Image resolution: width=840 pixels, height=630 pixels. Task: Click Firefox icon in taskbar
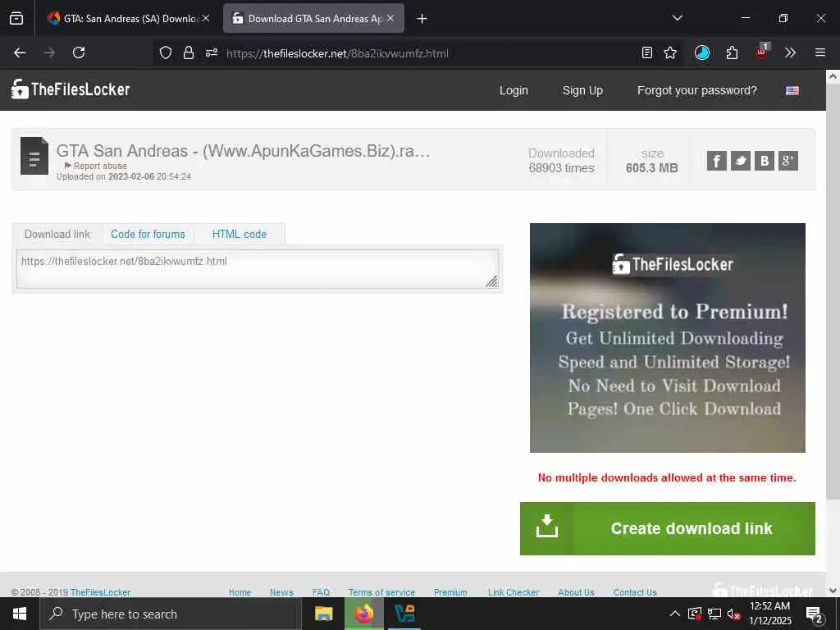pos(363,614)
